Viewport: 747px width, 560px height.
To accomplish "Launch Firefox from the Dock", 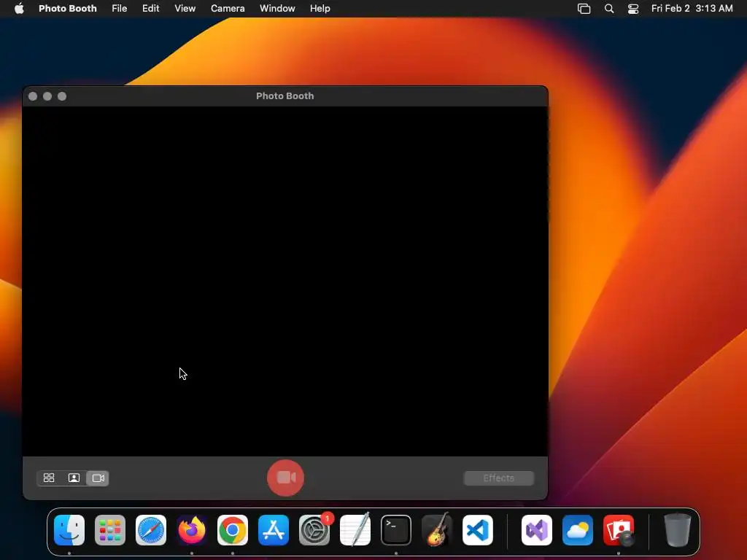I will pos(192,530).
